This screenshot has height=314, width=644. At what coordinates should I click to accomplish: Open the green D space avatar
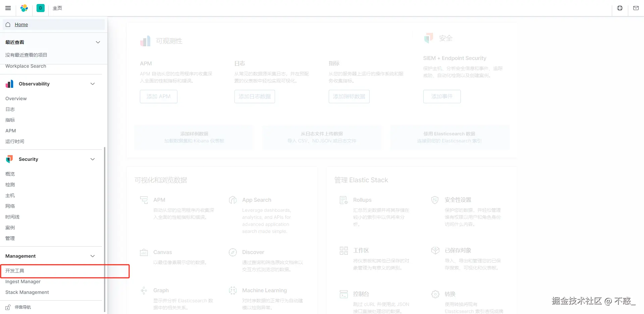41,8
